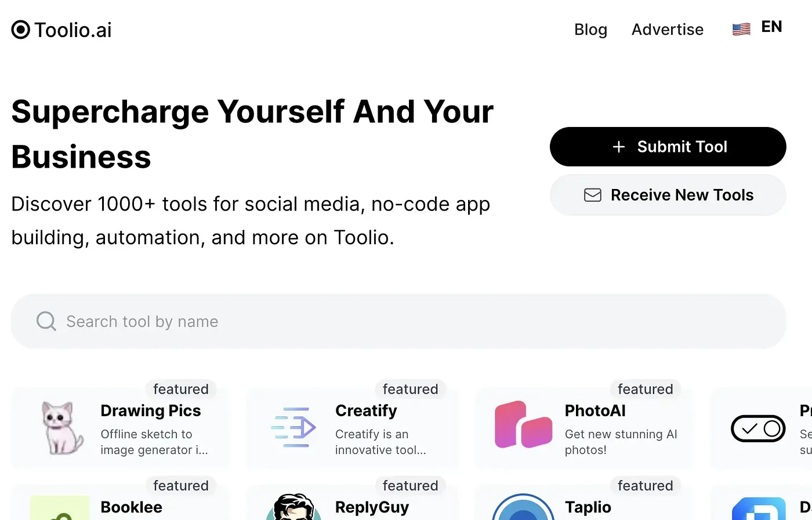812x520 pixels.
Task: Click "Offline sketch to image generator" description
Action: point(154,442)
